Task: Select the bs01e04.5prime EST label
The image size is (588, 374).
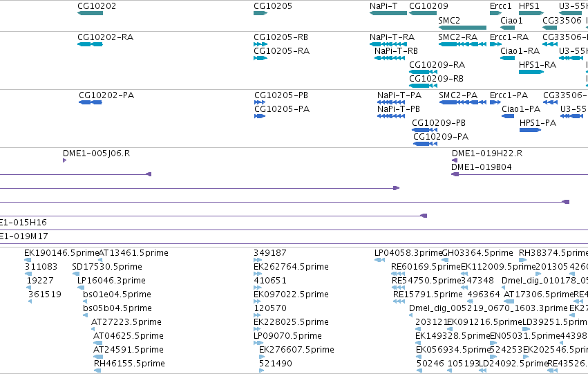Action: (117, 294)
